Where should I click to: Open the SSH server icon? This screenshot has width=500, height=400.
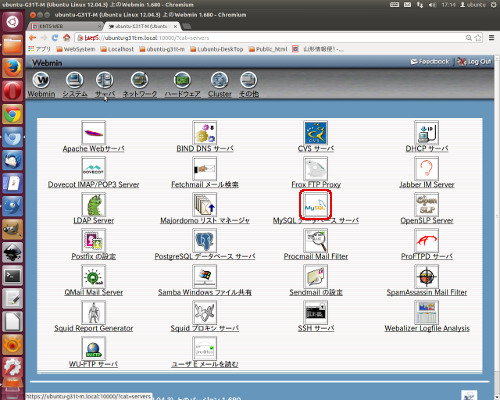tap(316, 312)
